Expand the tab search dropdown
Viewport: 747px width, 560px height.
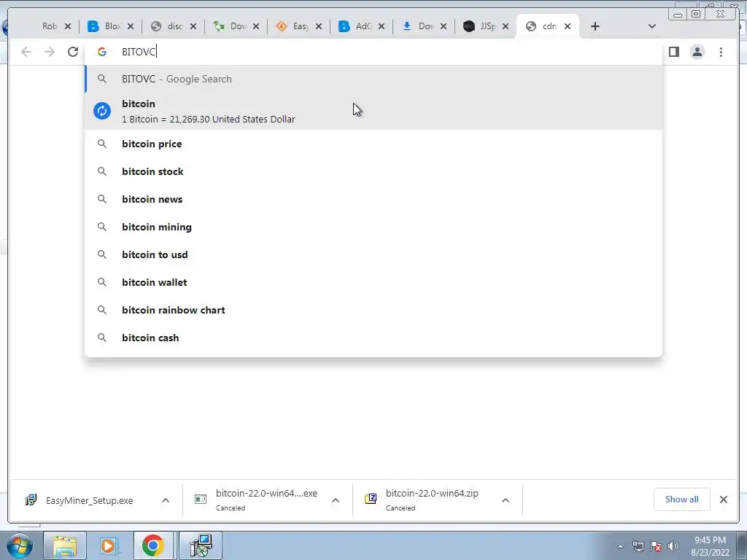click(x=652, y=26)
